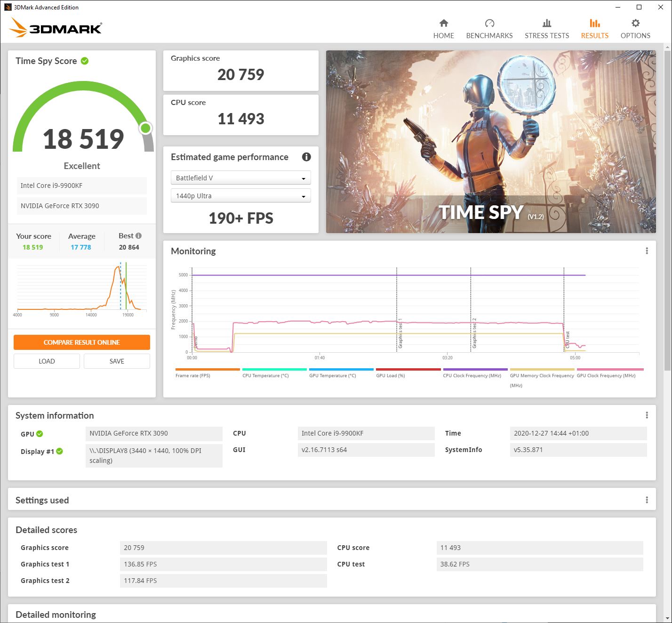Click the stress tests bar-chart icon
672x623 pixels.
tap(547, 23)
